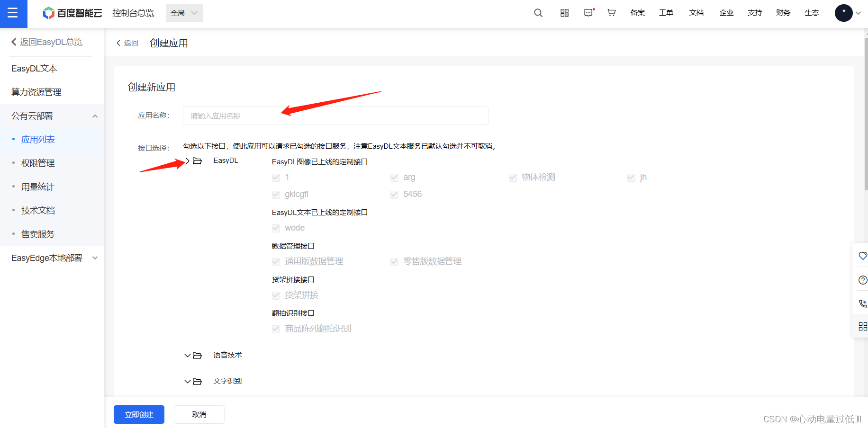Click the phone support icon
Viewport: 868px width, 428px height.
(863, 303)
